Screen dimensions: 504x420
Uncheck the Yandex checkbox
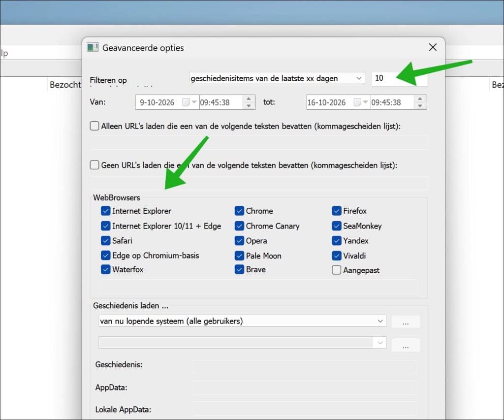(337, 241)
